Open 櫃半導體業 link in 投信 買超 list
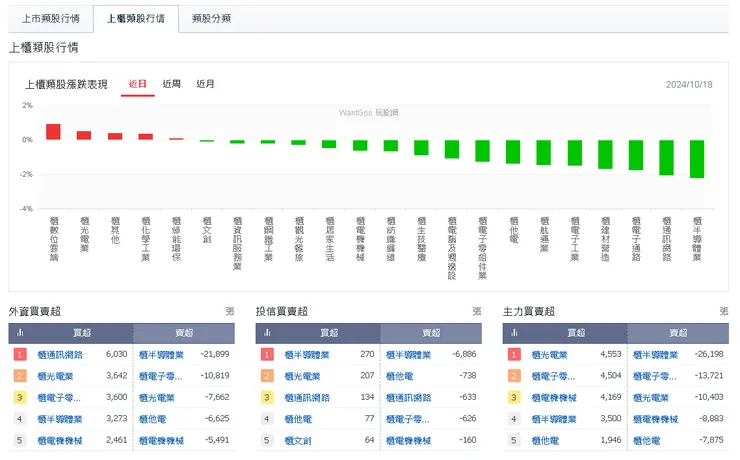The width and height of the screenshot is (740, 460). coord(307,355)
